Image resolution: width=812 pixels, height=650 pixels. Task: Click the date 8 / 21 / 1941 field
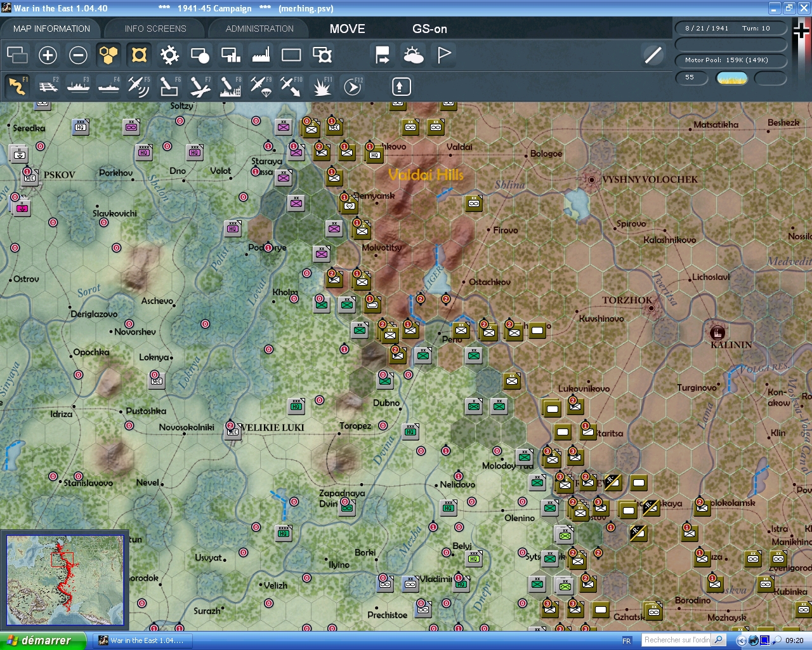[707, 29]
